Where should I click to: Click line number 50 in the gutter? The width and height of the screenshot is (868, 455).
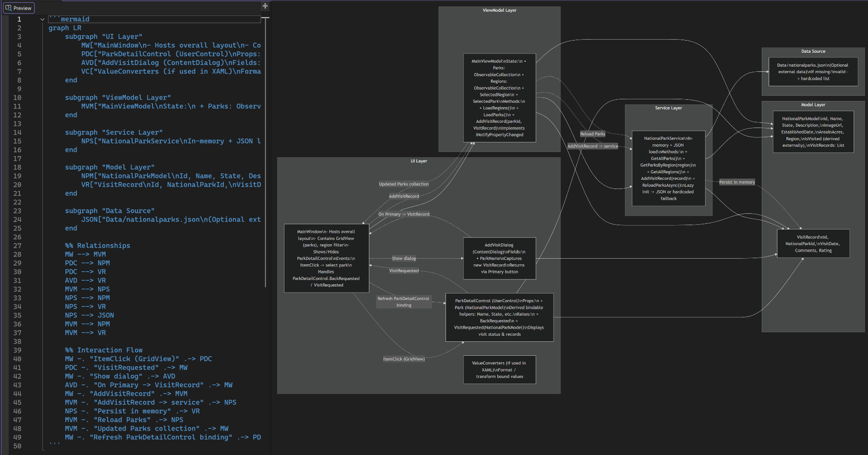(x=17, y=446)
